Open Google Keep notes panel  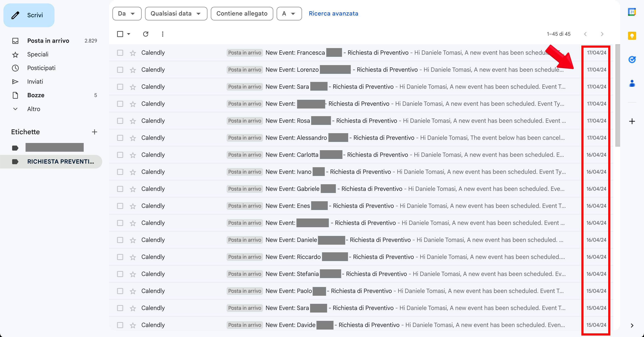(x=632, y=36)
